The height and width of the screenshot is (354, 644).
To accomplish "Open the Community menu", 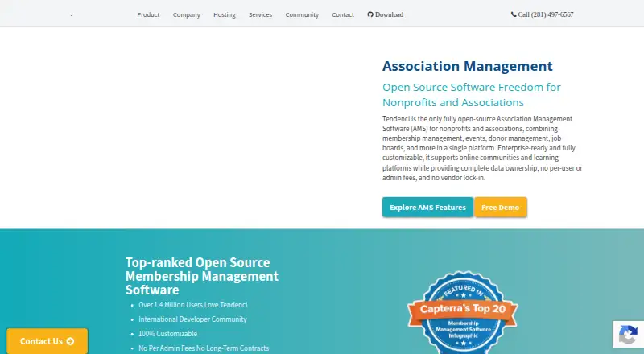I will (302, 14).
